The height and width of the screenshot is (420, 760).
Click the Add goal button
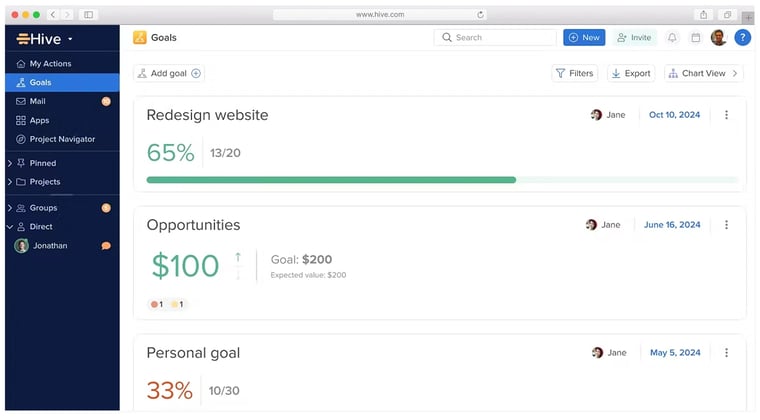tap(169, 73)
